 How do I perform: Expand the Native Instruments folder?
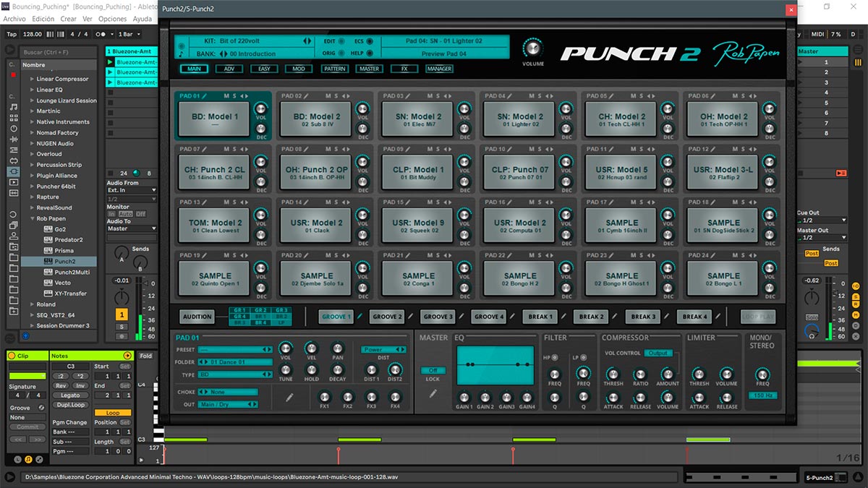(x=32, y=122)
